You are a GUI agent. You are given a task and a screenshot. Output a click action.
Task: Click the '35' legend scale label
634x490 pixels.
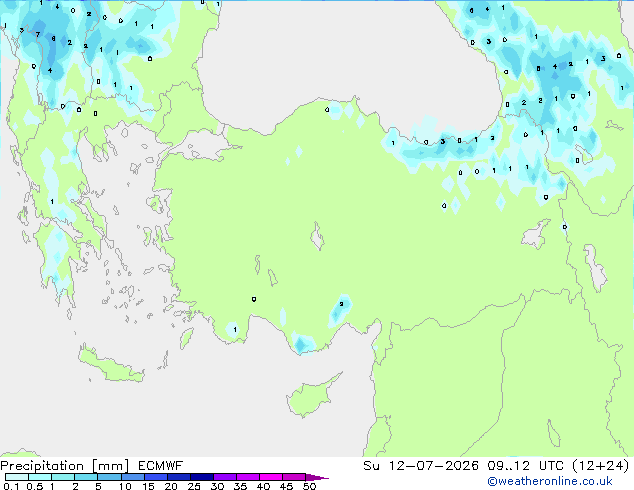point(240,486)
